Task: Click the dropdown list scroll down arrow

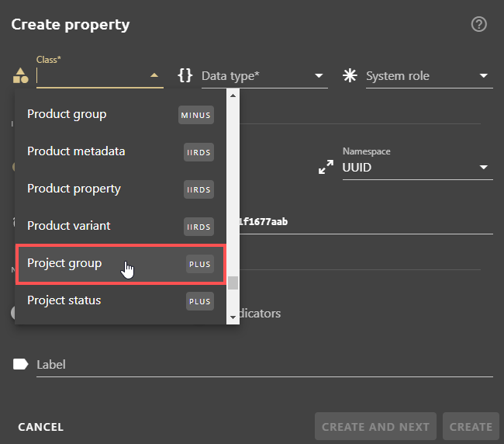Action: (233, 317)
